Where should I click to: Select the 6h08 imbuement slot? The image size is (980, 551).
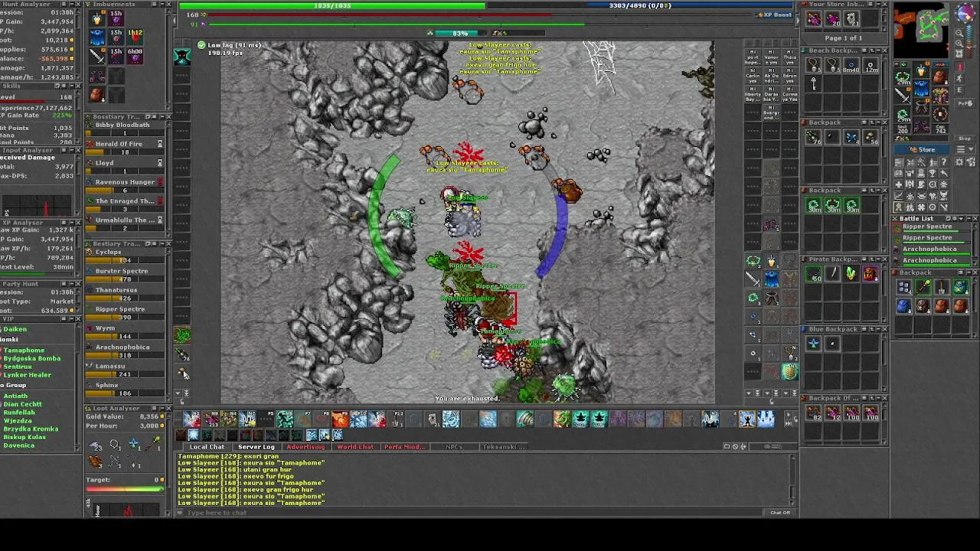(135, 55)
